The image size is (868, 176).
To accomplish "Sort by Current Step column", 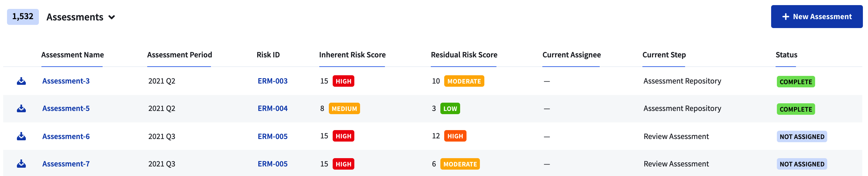I will pyautogui.click(x=664, y=55).
